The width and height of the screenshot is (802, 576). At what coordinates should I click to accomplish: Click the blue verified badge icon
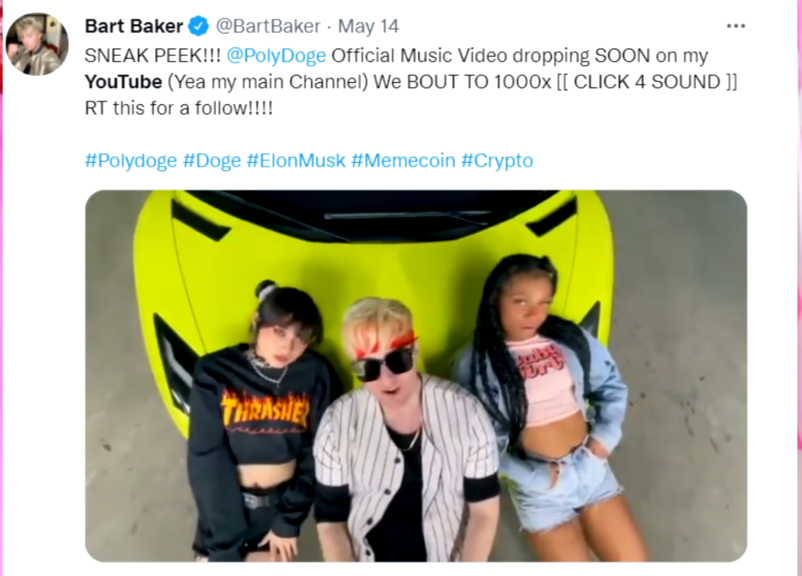(198, 26)
